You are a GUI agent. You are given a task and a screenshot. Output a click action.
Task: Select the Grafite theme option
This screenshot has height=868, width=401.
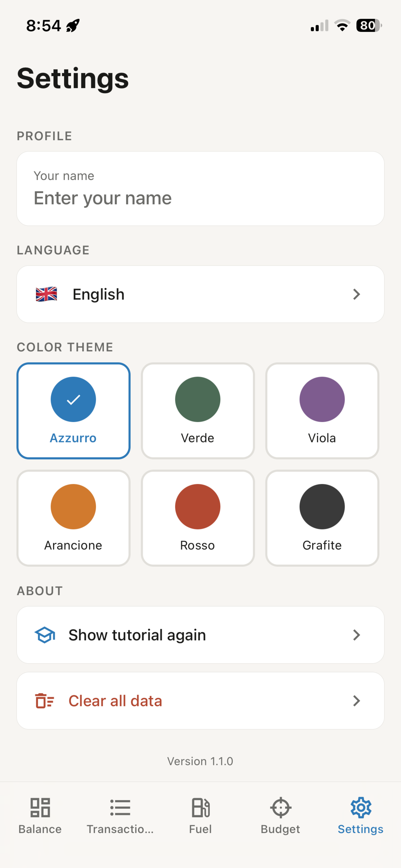[x=322, y=518]
